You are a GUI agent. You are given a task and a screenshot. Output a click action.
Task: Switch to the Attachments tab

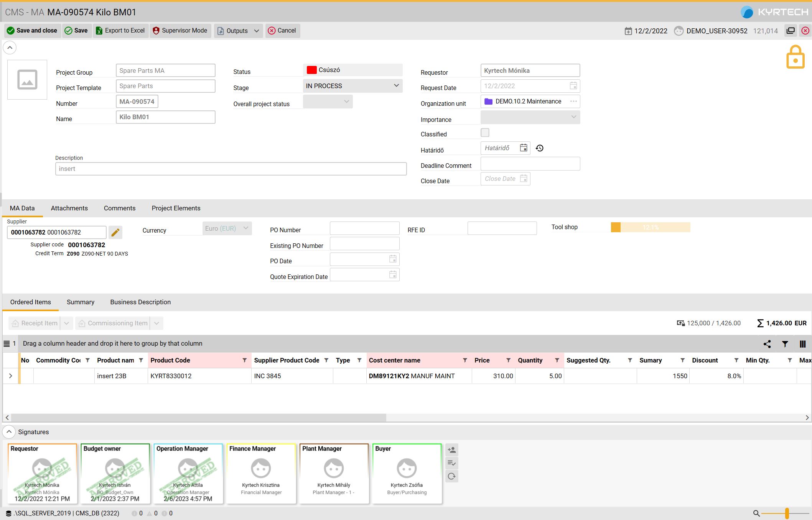click(x=69, y=208)
